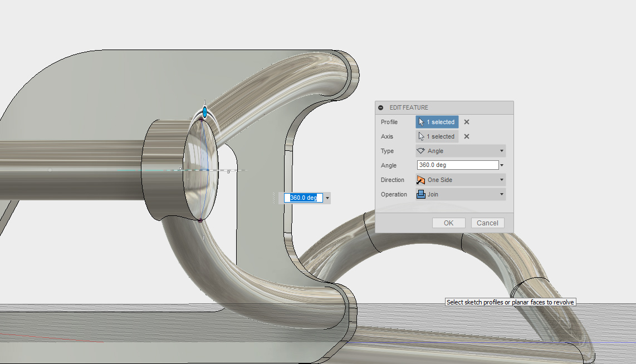636x364 pixels.
Task: Click the blue revolve angle manipulator handle
Action: [x=205, y=112]
